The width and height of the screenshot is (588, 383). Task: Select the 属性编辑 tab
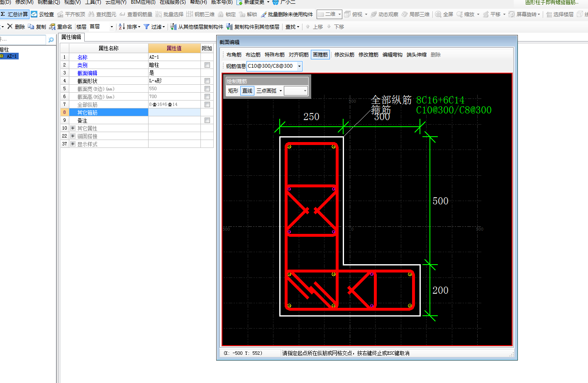(71, 37)
